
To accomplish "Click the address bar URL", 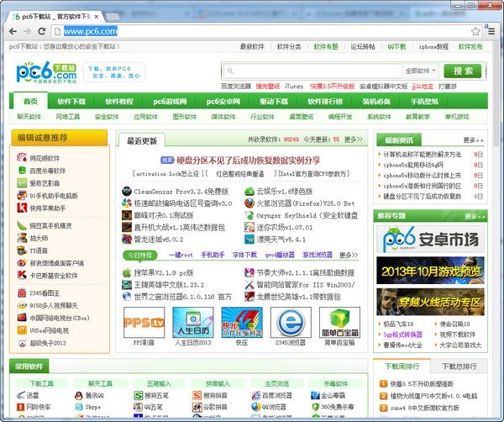I will [91, 31].
